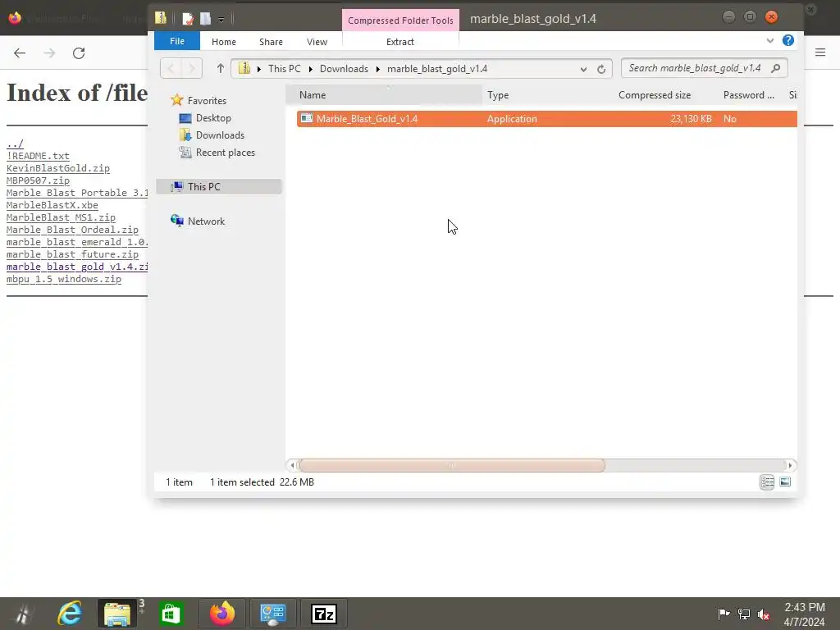The width and height of the screenshot is (840, 630).
Task: Open the !README.txt link
Action: tap(38, 156)
